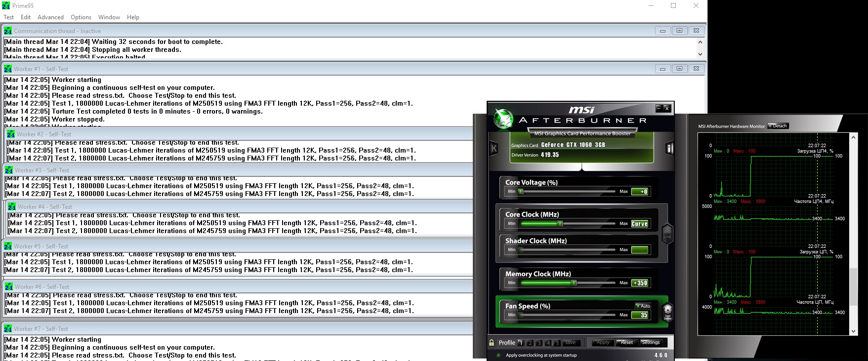The width and height of the screenshot is (868, 361).
Task: Open the Help menu in Prime95
Action: [133, 17]
